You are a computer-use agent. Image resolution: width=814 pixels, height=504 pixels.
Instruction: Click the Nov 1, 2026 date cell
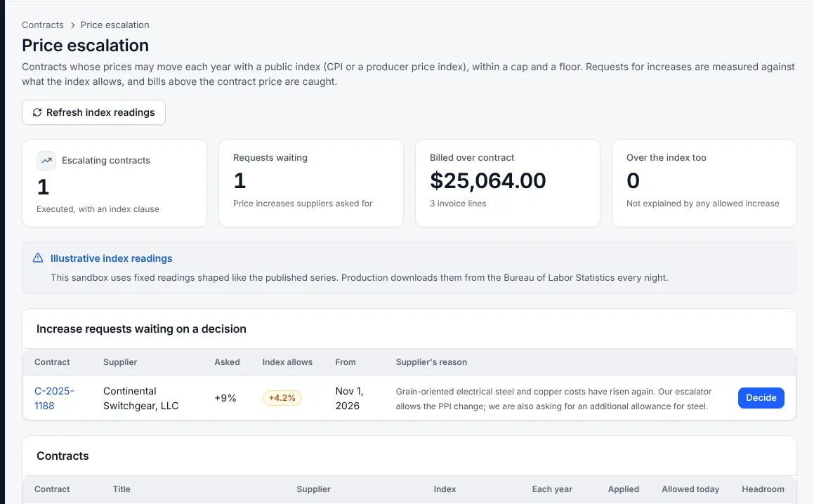click(349, 398)
